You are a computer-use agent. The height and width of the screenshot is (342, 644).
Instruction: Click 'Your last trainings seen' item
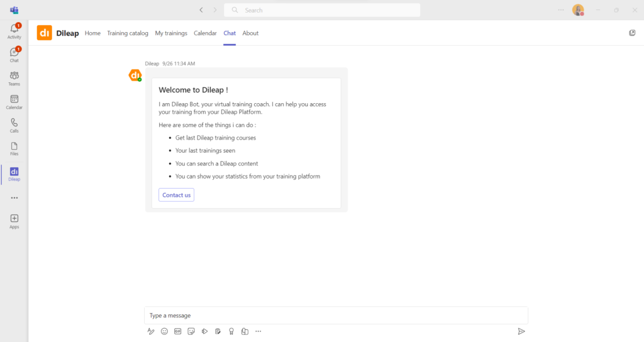(x=205, y=151)
